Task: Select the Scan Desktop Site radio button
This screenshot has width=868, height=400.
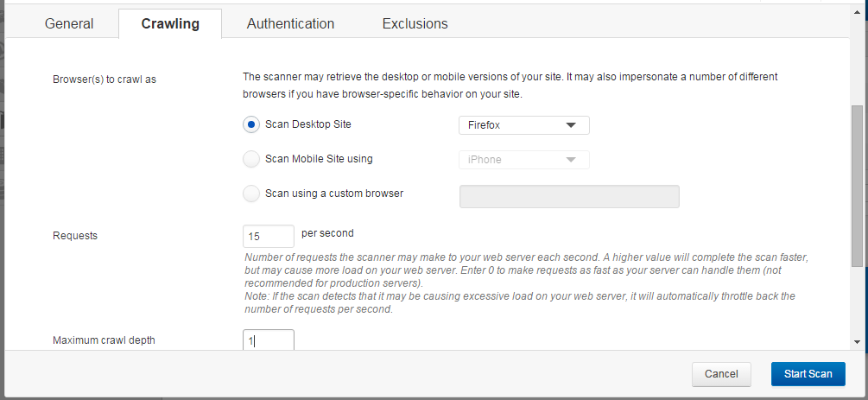Action: (251, 124)
